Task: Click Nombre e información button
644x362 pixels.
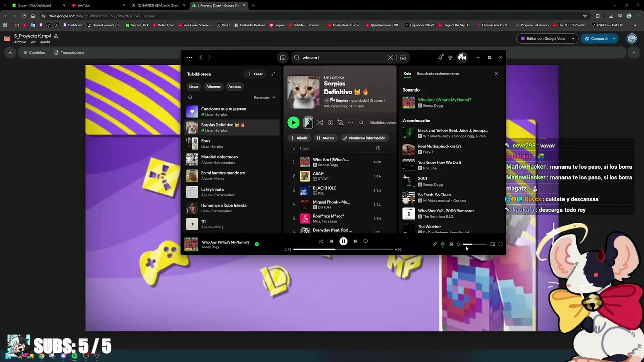Action: (x=364, y=138)
